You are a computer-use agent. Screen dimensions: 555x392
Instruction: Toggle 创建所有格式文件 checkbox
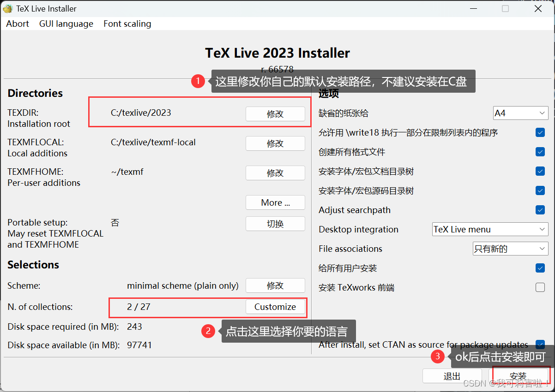pyautogui.click(x=540, y=152)
